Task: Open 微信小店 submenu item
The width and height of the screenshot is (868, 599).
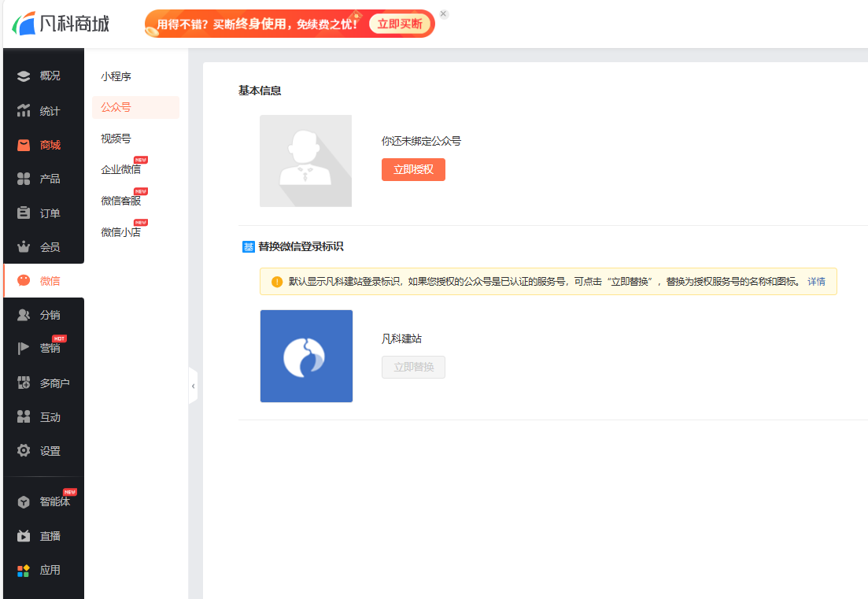Action: click(x=120, y=232)
